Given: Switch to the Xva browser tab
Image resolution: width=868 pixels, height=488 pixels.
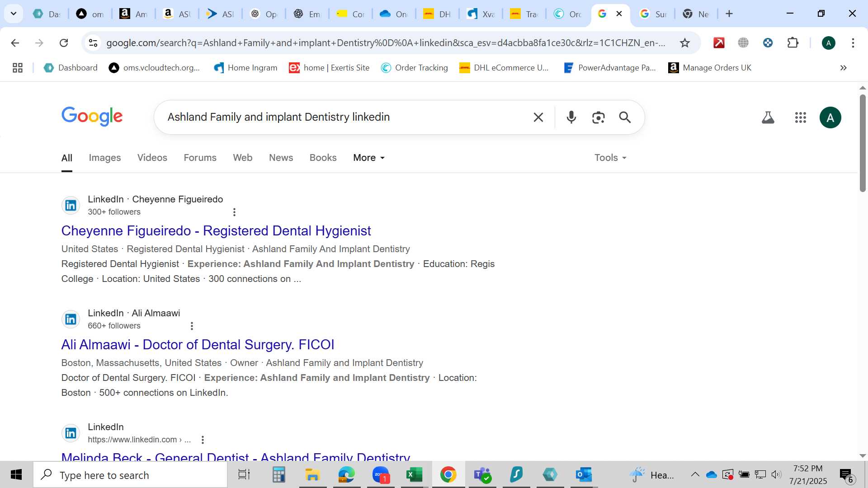Looking at the screenshot, I should [481, 14].
